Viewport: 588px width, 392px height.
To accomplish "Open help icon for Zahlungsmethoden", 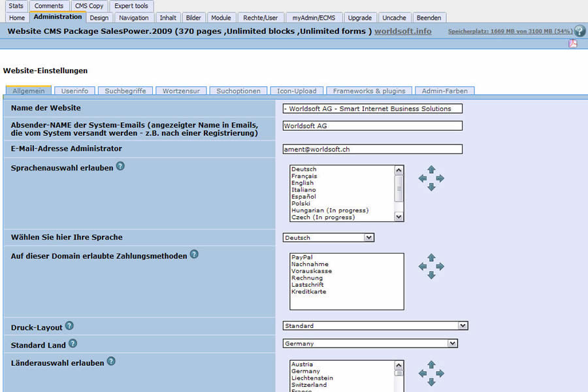I will click(x=194, y=255).
